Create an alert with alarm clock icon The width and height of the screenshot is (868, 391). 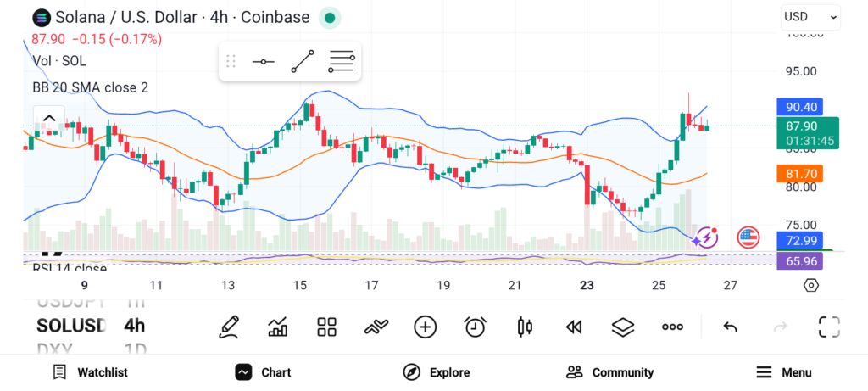[475, 327]
